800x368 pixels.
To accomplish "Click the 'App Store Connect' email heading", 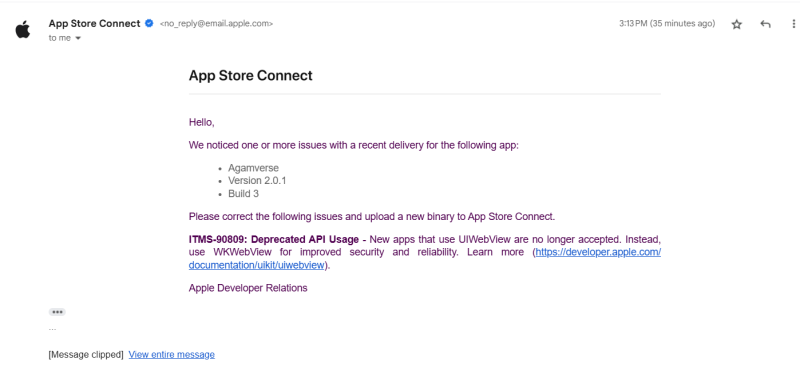I will click(251, 76).
